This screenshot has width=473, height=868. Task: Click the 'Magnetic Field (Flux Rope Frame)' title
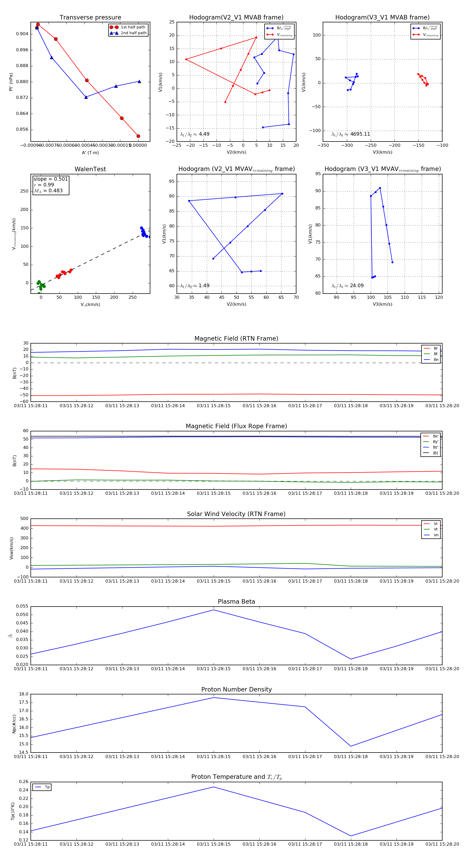coord(236,426)
